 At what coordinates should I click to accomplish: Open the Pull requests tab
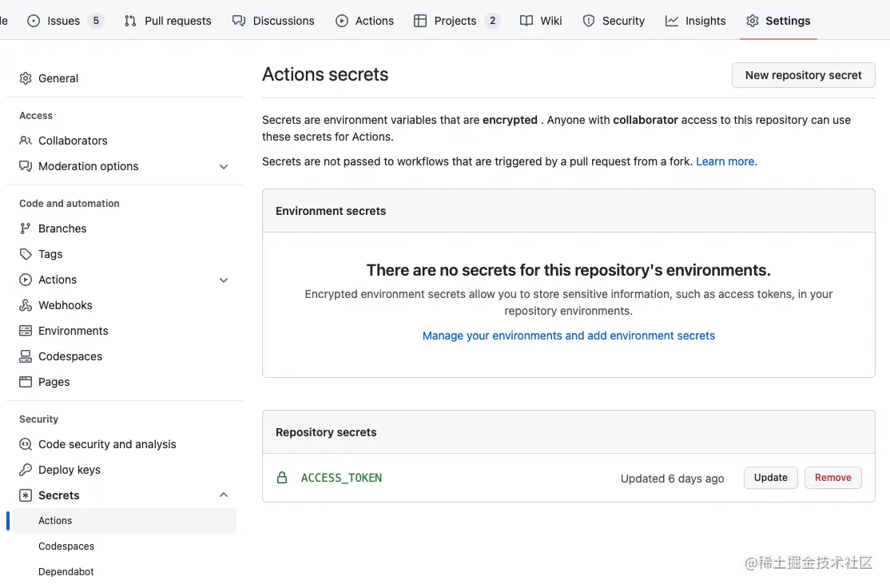pos(168,21)
